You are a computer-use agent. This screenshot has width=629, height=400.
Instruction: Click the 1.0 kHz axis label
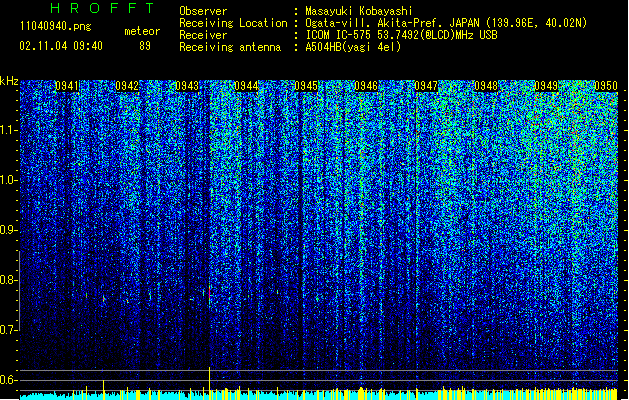tap(9, 180)
